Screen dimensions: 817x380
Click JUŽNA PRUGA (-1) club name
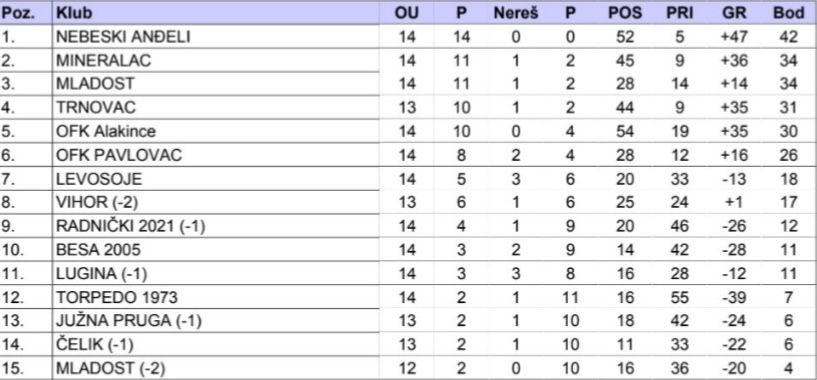pyautogui.click(x=129, y=321)
